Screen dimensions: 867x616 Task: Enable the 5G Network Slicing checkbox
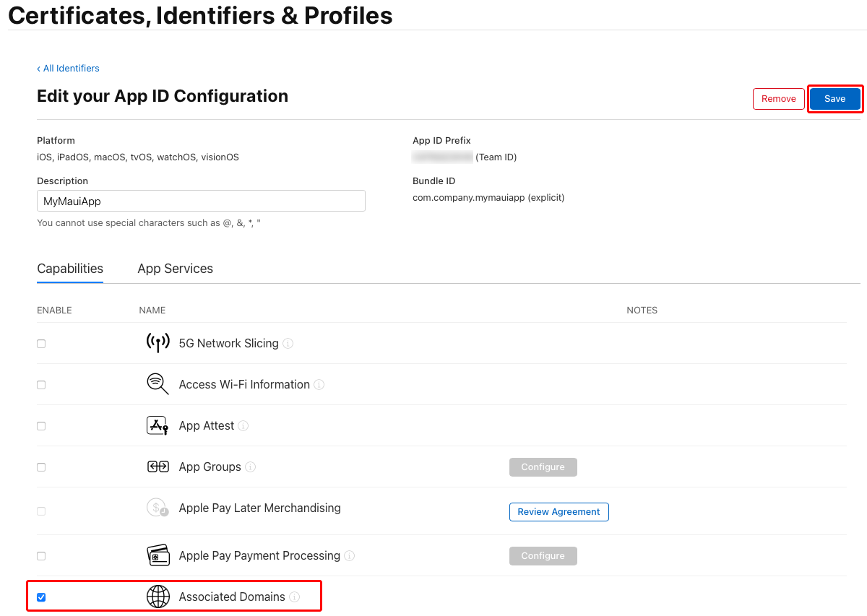pos(41,343)
